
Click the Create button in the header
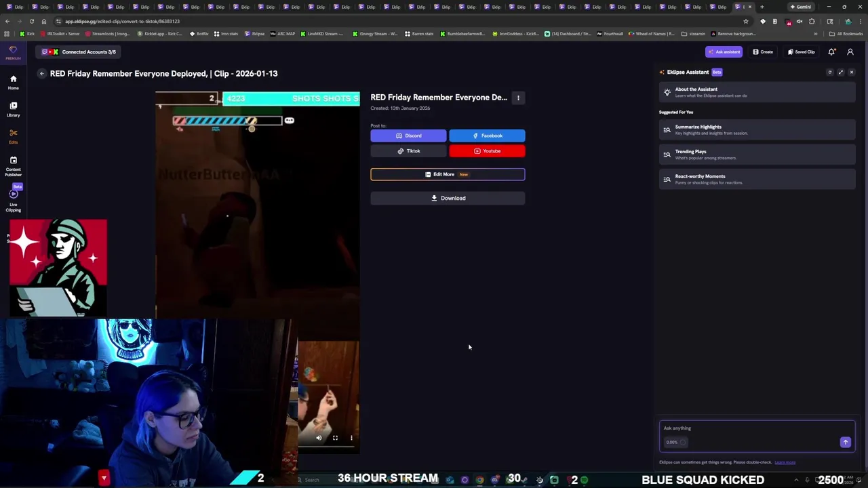tap(762, 52)
